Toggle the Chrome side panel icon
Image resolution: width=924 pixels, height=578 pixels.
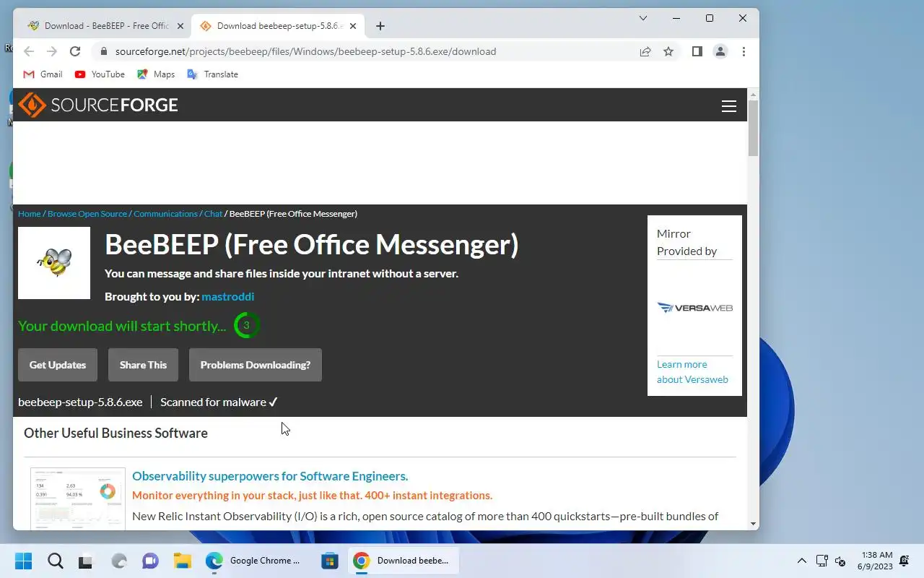pos(697,51)
